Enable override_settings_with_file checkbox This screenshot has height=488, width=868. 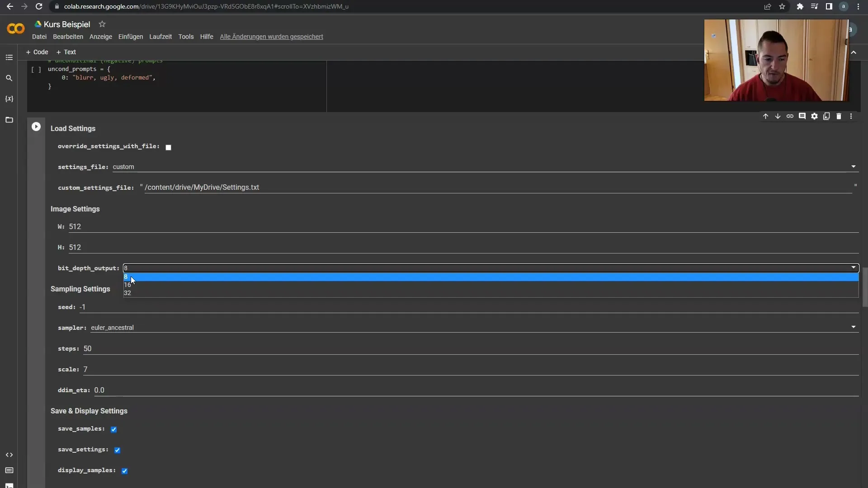168,147
